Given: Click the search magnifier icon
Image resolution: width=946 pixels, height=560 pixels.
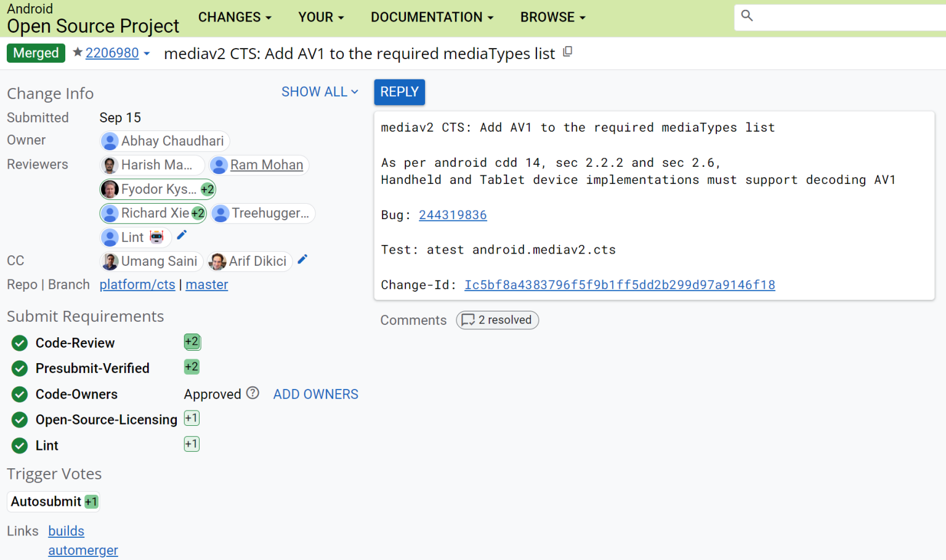Looking at the screenshot, I should pyautogui.click(x=747, y=15).
